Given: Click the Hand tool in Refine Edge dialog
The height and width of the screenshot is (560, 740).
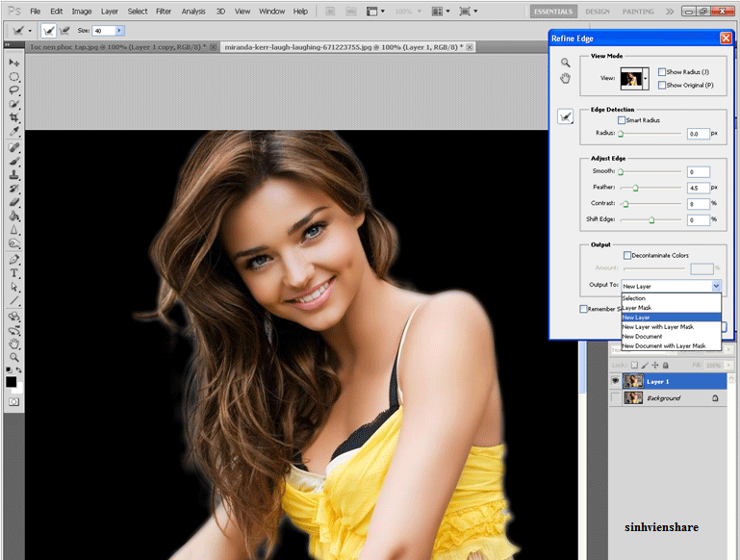Looking at the screenshot, I should point(566,78).
